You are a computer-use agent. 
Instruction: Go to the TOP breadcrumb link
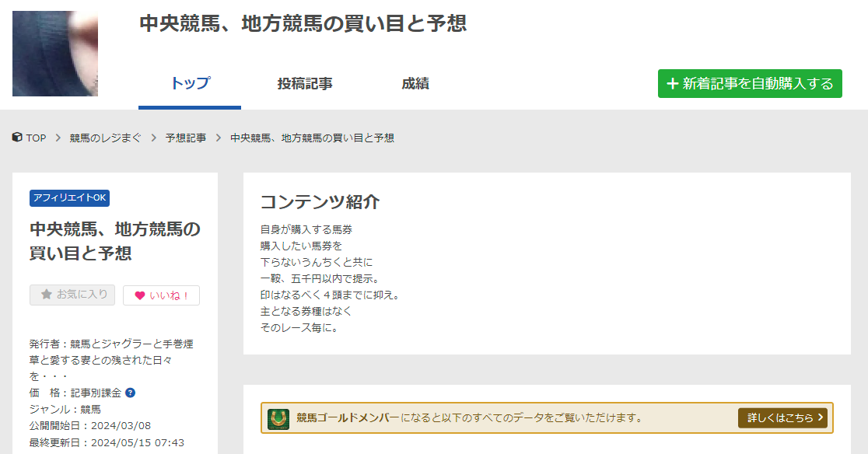click(36, 138)
